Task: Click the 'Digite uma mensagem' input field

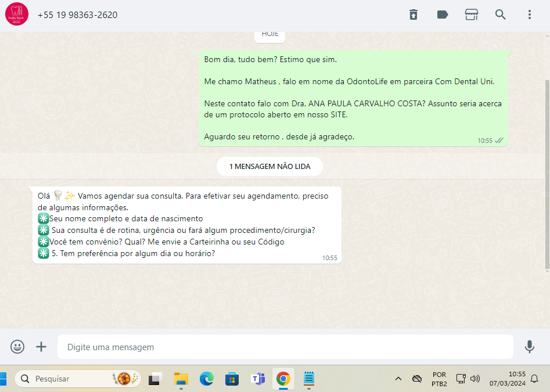Action: point(285,347)
